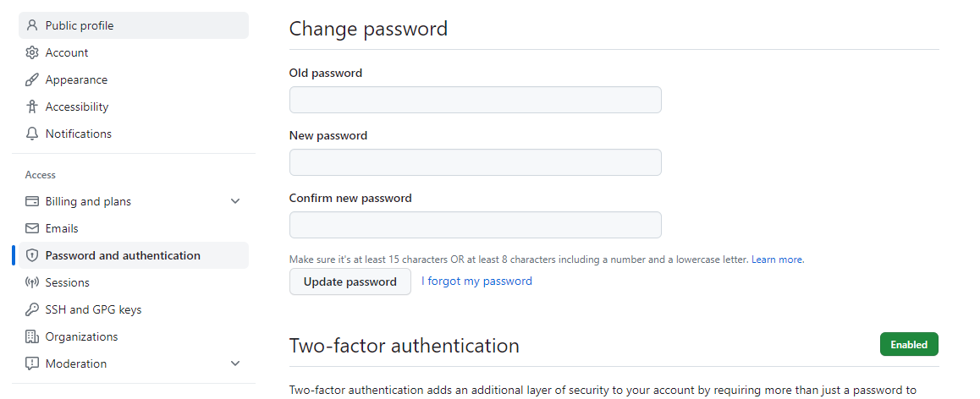The height and width of the screenshot is (399, 980).
Task: Click the Billing credit card icon
Action: 32,201
